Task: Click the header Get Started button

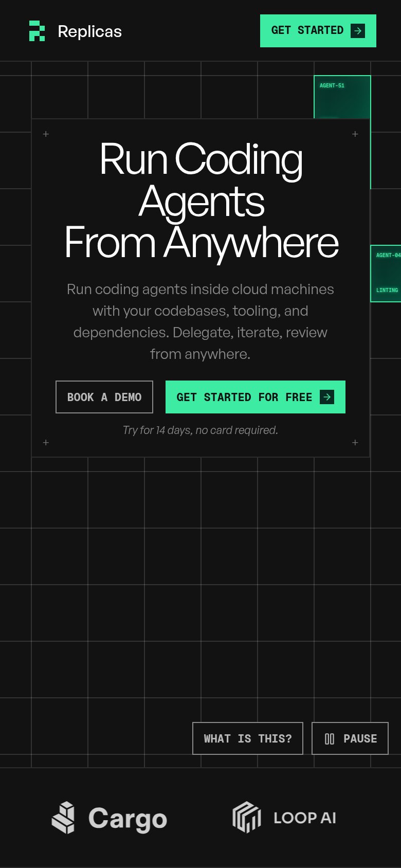Action: pos(318,31)
